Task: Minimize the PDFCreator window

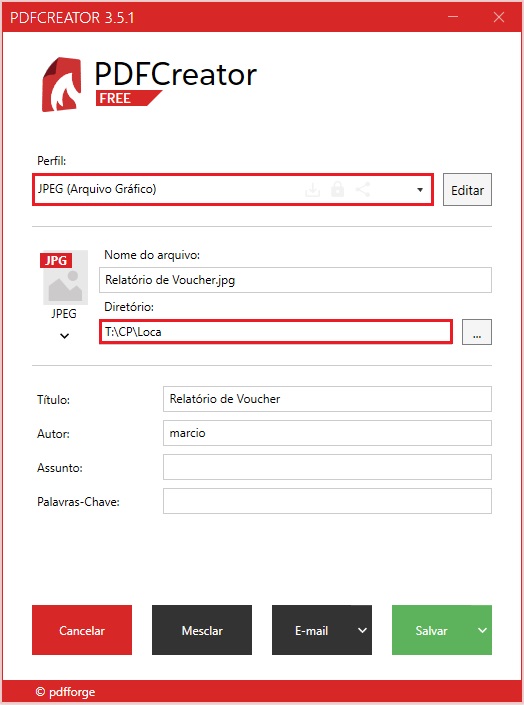Action: [453, 17]
